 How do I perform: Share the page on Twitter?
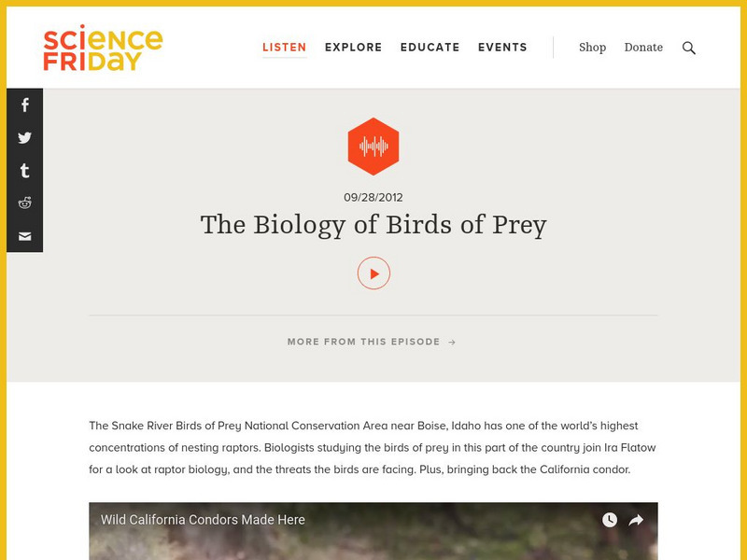click(24, 138)
